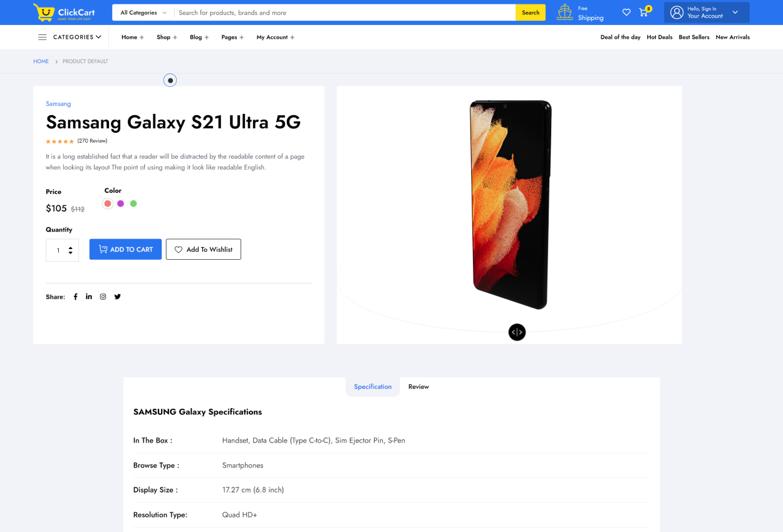Expand the CATEGORIES hamburger menu
The height and width of the screenshot is (532, 783).
pyautogui.click(x=70, y=38)
